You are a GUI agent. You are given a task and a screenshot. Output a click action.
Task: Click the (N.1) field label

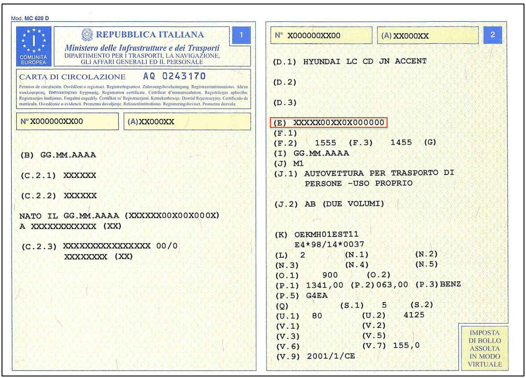coord(357,255)
